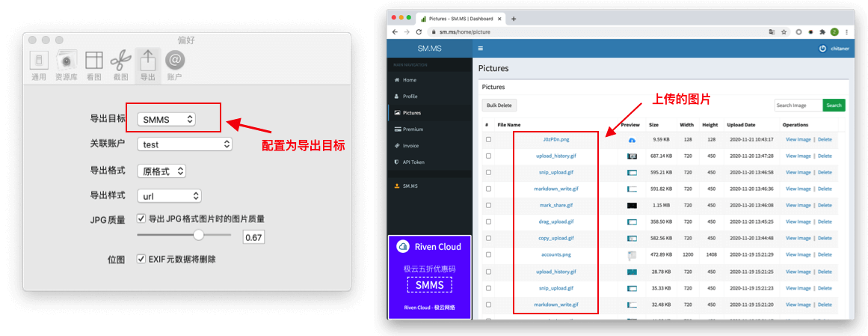Bookmark this page with the star icon
The height and width of the screenshot is (336, 868).
784,32
